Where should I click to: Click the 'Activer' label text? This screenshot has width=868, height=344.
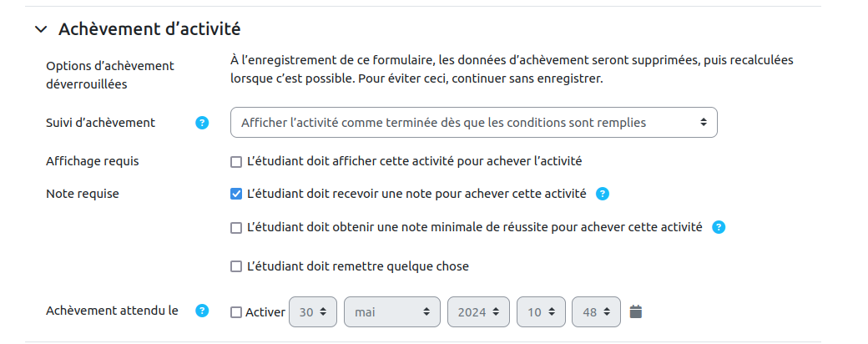coord(265,312)
